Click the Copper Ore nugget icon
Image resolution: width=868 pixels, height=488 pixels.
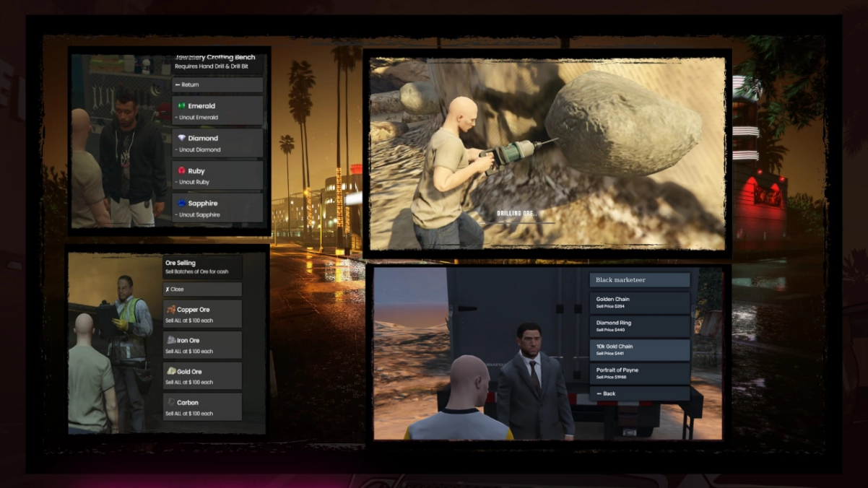click(170, 310)
